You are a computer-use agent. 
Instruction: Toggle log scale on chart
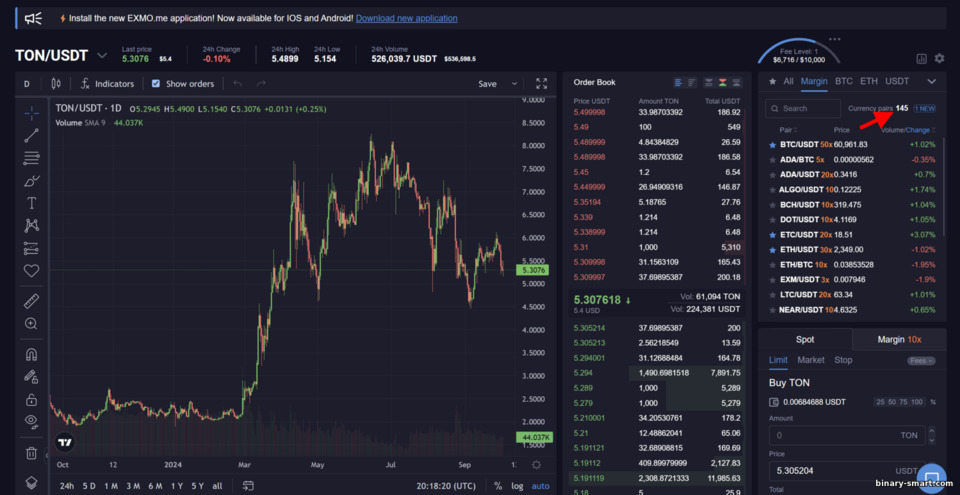click(x=517, y=486)
